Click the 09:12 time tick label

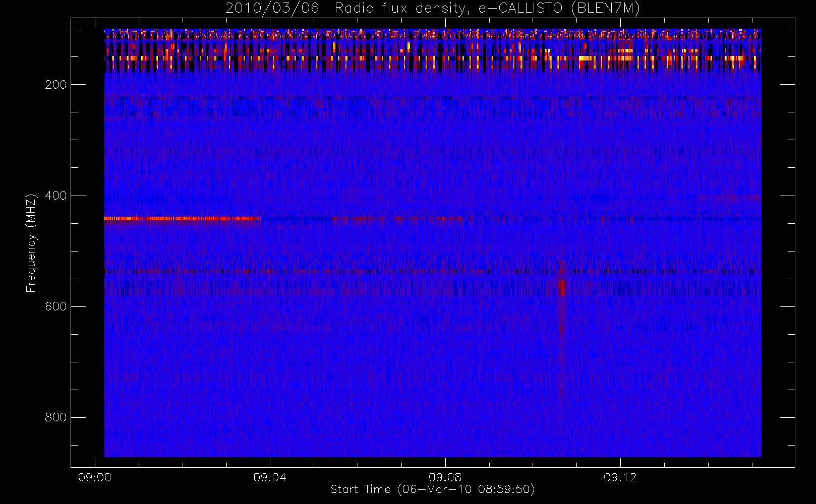(620, 477)
